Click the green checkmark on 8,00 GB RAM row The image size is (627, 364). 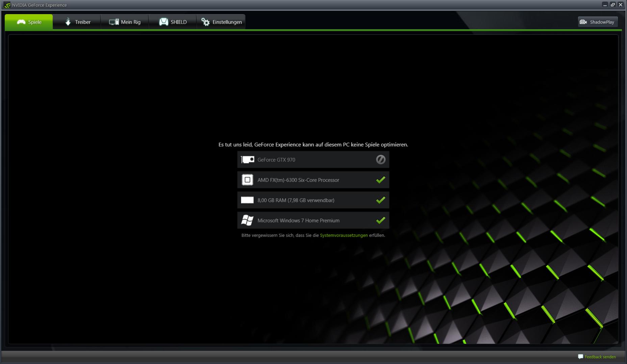[x=381, y=200]
